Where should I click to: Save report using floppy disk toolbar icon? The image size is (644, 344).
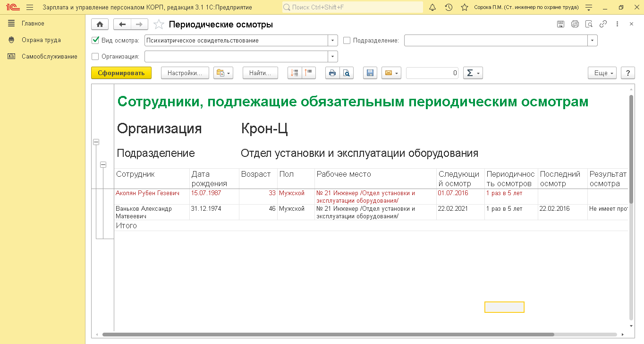click(370, 73)
